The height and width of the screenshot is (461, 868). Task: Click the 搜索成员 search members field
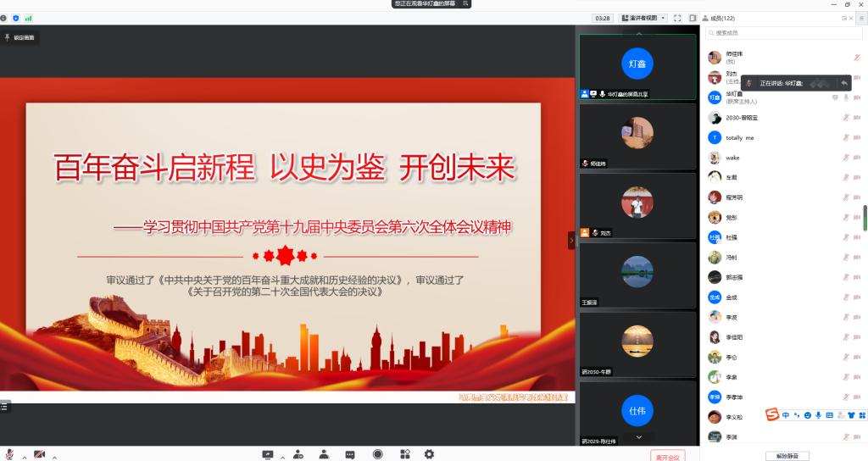pyautogui.click(x=784, y=33)
